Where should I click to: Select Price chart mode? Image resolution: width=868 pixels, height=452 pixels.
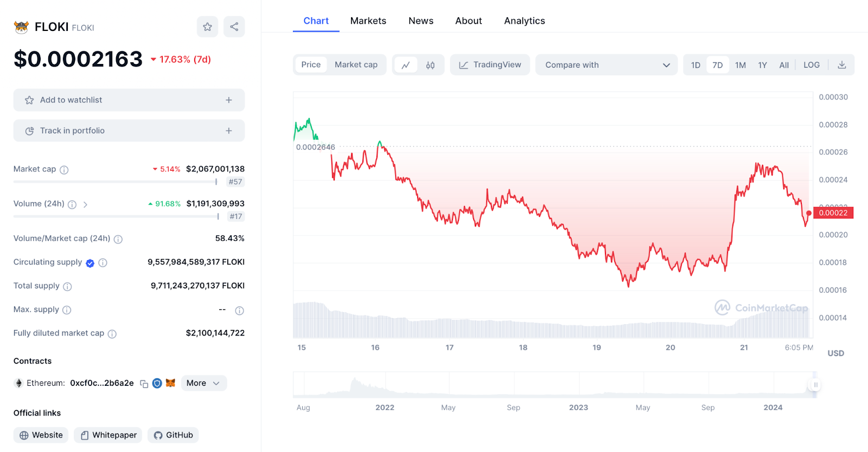(x=311, y=64)
